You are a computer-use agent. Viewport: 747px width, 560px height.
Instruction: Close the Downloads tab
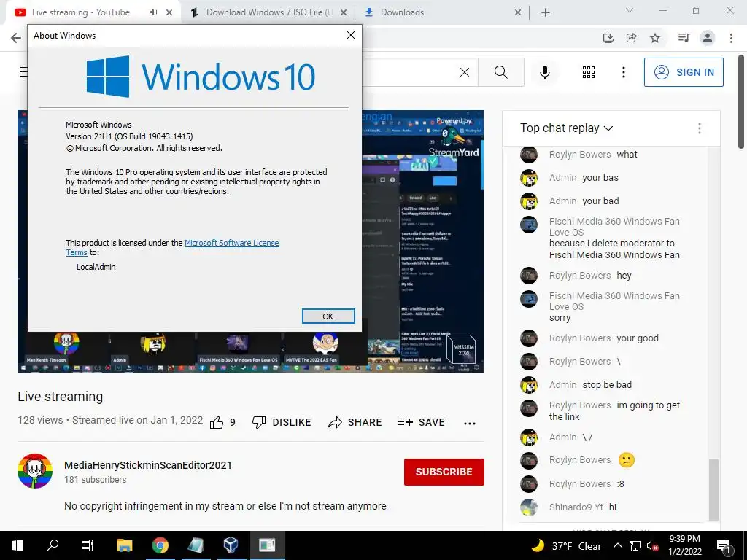pyautogui.click(x=518, y=12)
